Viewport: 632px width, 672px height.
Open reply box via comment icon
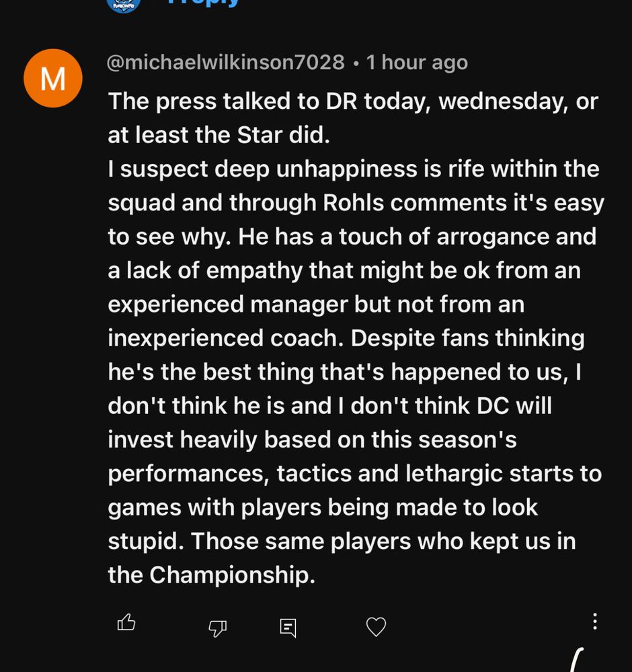point(288,628)
